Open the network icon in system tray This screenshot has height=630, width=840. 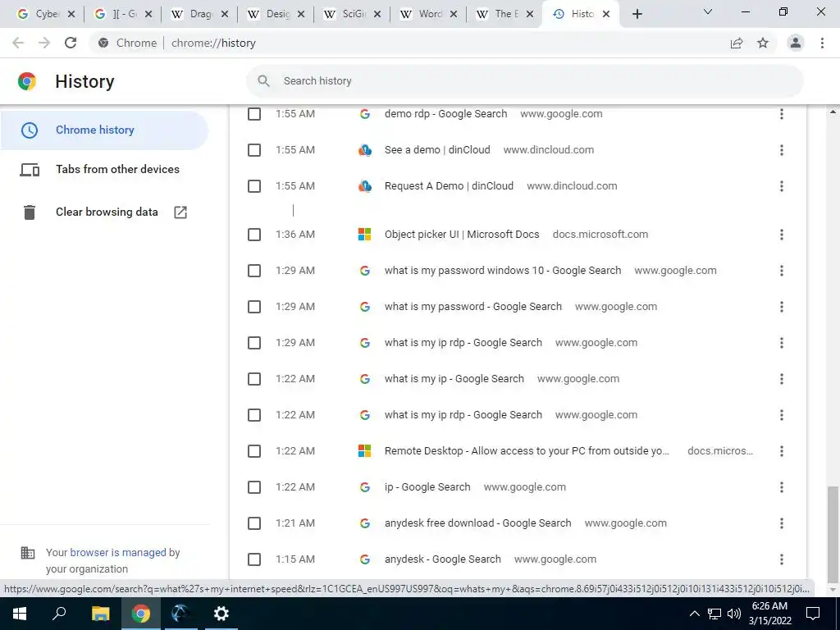click(714, 614)
